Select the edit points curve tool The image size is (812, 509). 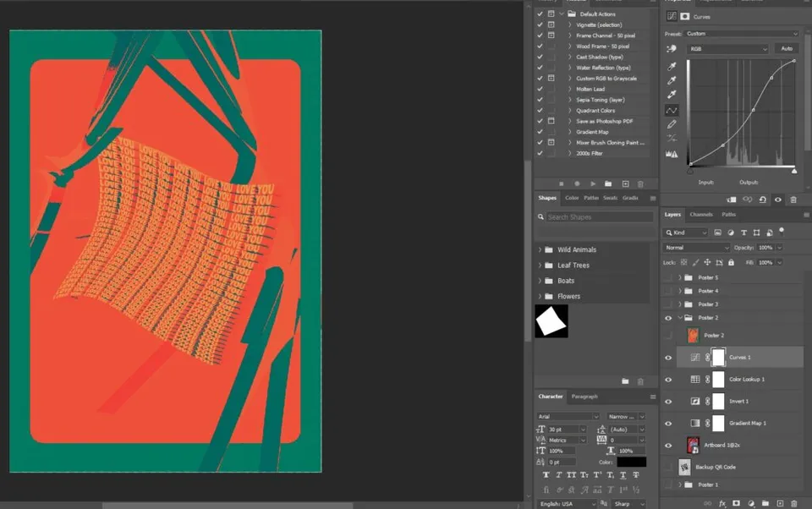coord(672,110)
